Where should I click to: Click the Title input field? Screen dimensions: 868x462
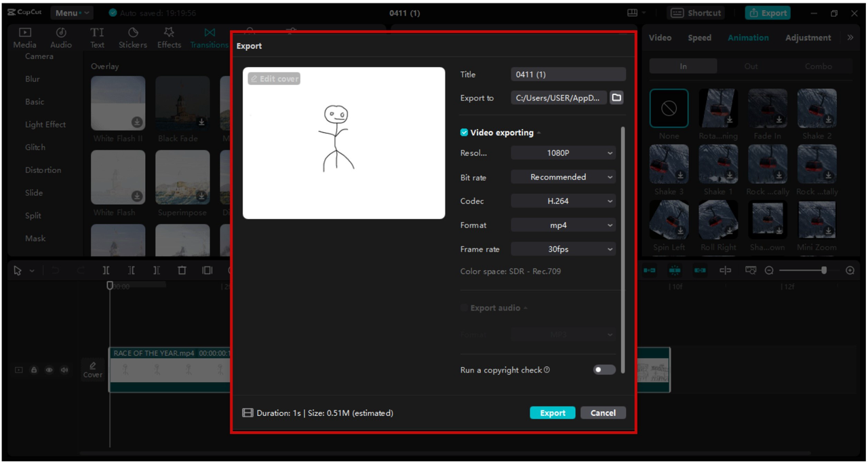click(x=568, y=75)
